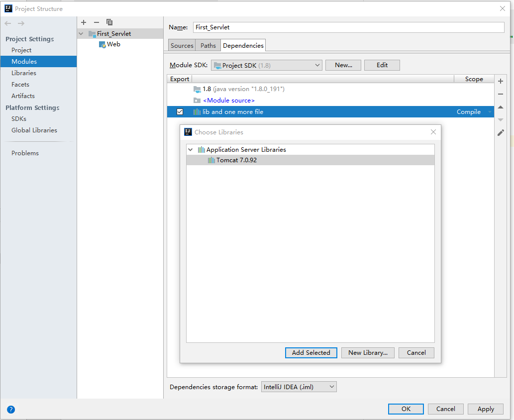Click the Export column header

[x=179, y=79]
